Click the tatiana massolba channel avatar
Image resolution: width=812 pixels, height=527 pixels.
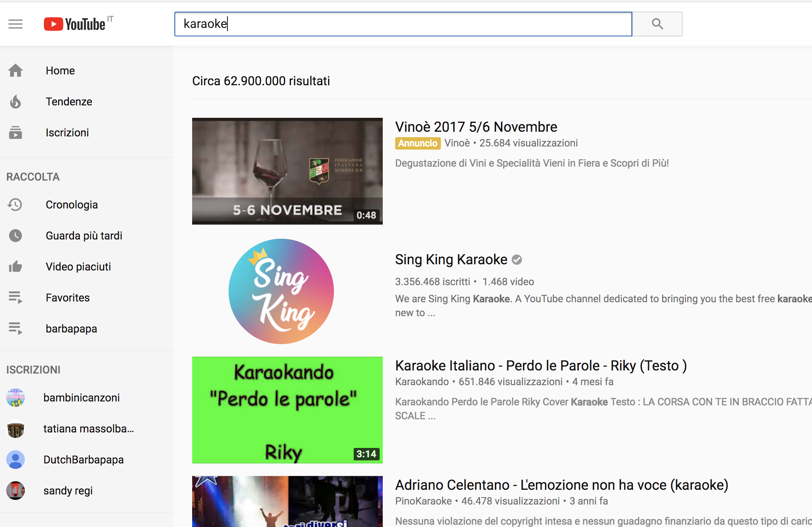[x=15, y=429]
